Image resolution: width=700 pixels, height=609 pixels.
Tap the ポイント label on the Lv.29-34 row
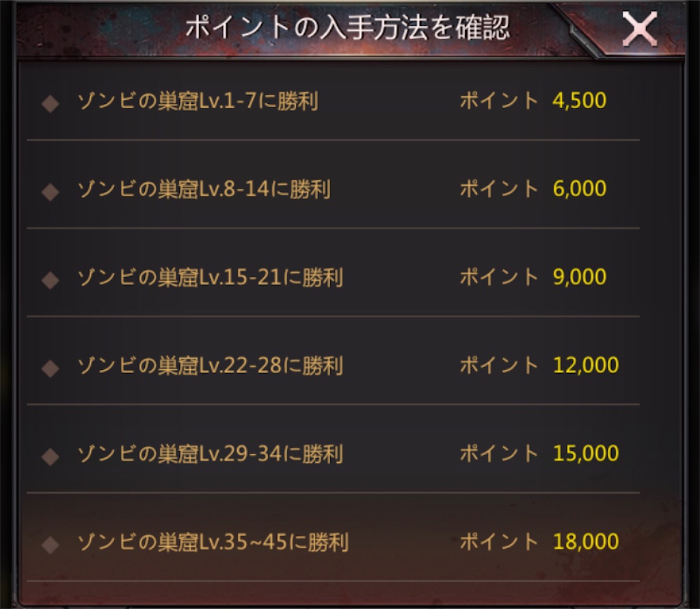tap(500, 453)
